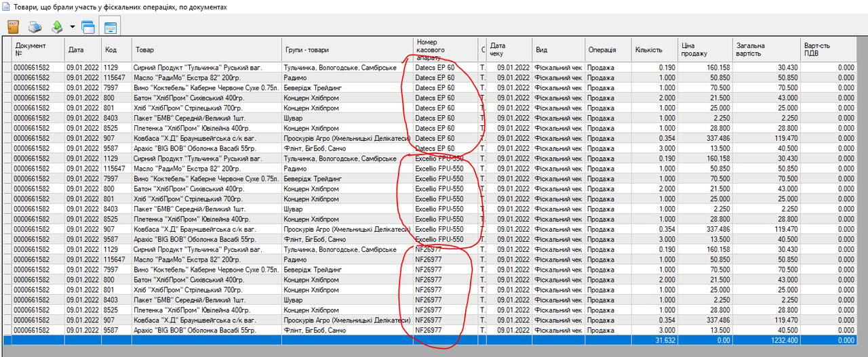Select "Datecs EP 60" cell in Ковбаса Брауншвейгська row
Screen dimensions: 868x357
click(x=446, y=138)
